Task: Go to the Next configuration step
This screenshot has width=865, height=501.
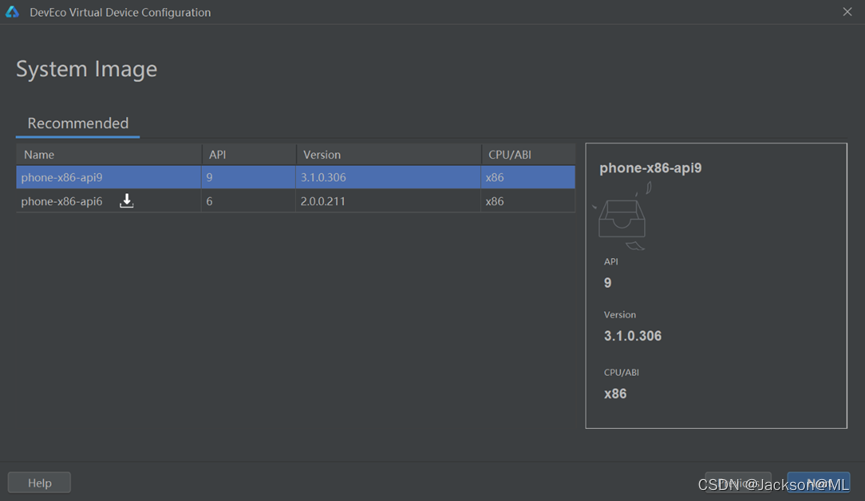Action: tap(818, 483)
